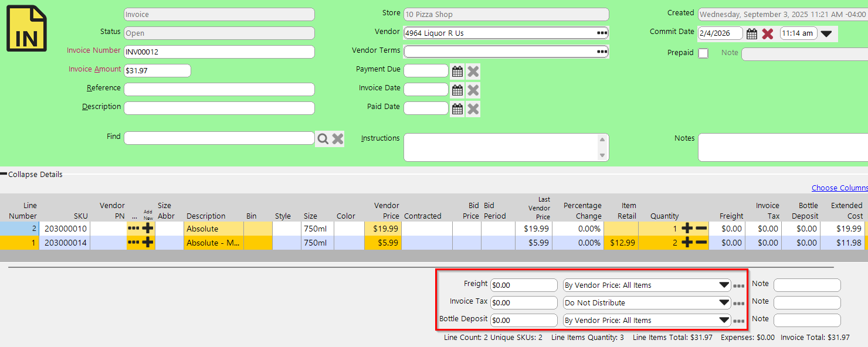Open the Paid Date calendar picker
The height and width of the screenshot is (347, 868).
[x=457, y=109]
